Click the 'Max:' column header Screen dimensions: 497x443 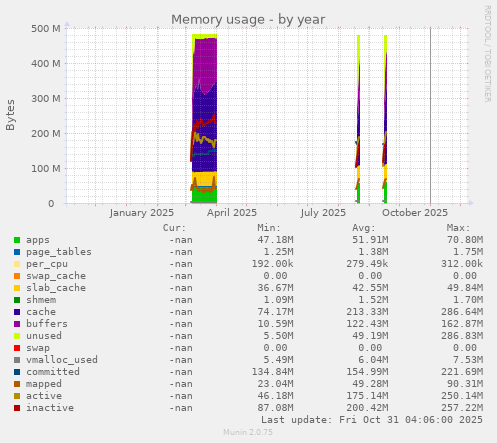tap(458, 228)
